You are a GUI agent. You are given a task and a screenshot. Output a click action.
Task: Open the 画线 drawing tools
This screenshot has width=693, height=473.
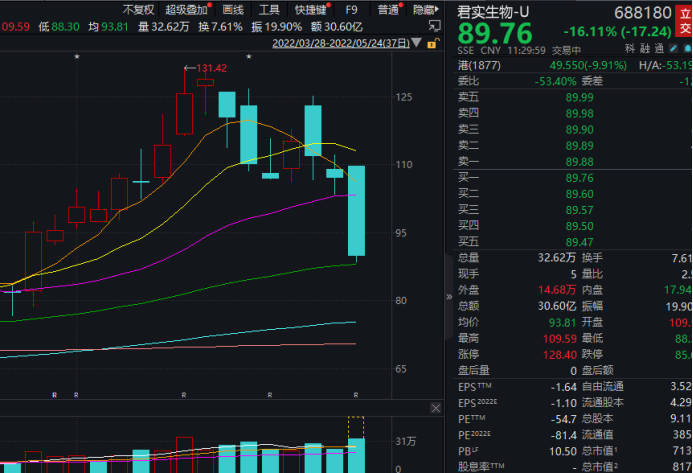click(x=233, y=9)
